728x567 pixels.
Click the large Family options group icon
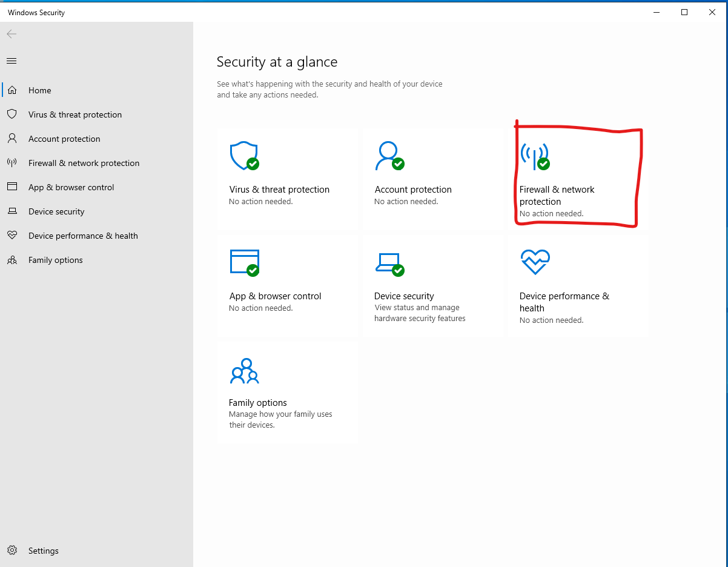(244, 371)
